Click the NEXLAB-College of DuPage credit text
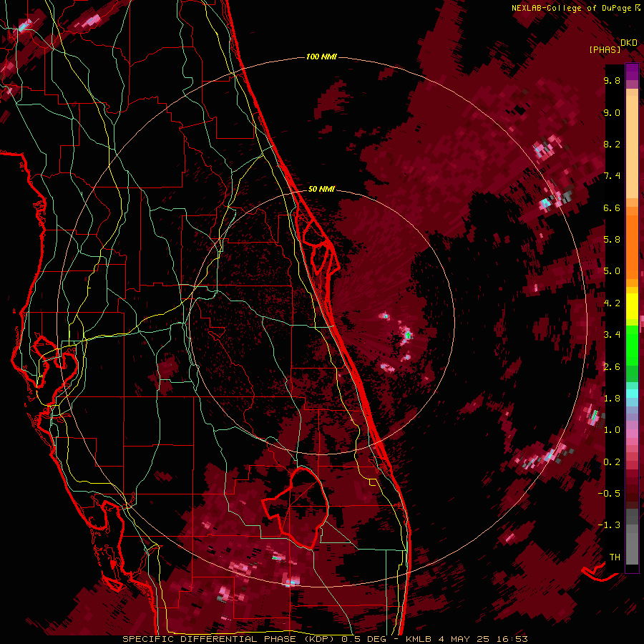This screenshot has height=644, width=644. pyautogui.click(x=572, y=8)
